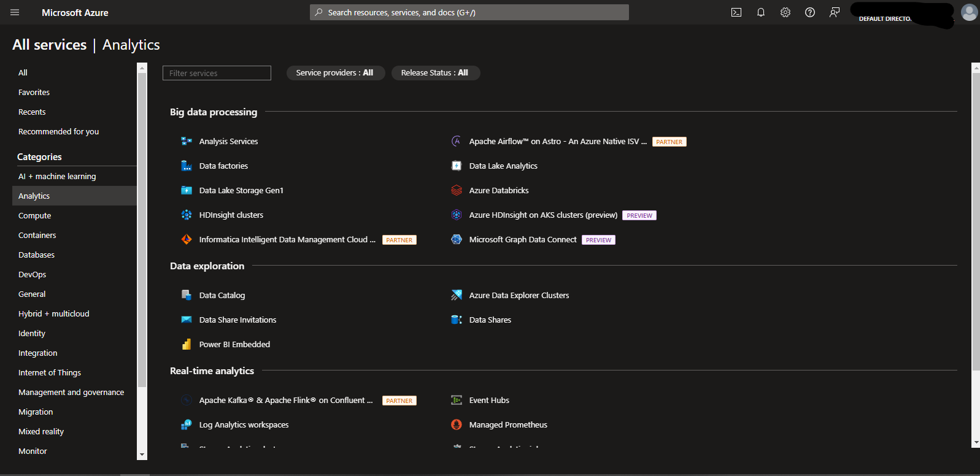The width and height of the screenshot is (980, 476).
Task: Select All in the left sidebar
Action: click(23, 72)
